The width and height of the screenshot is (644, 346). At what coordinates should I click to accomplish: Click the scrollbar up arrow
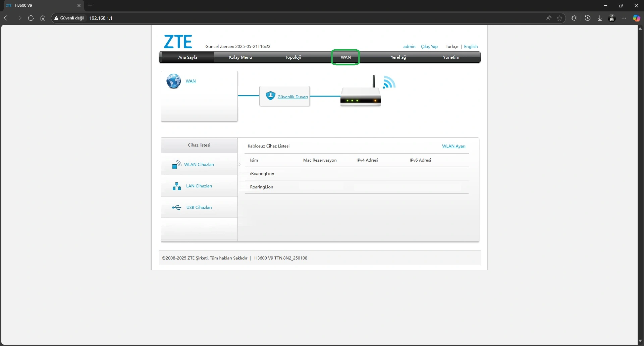coord(640,29)
